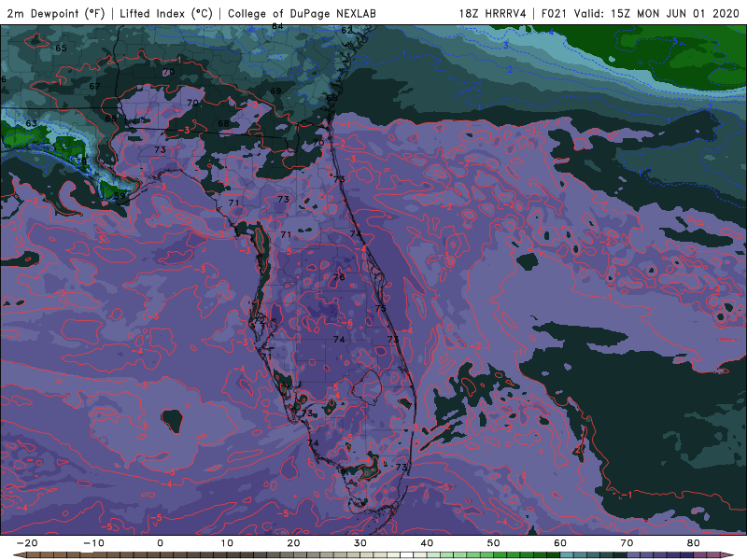Click the "18Z HRRRV4" model run text
Image resolution: width=747 pixels, height=560 pixels.
pos(493,14)
